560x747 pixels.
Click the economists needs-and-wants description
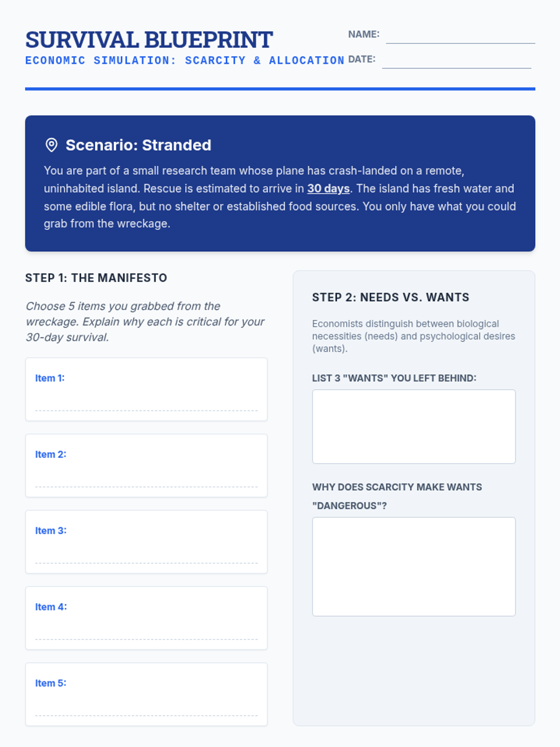click(413, 336)
